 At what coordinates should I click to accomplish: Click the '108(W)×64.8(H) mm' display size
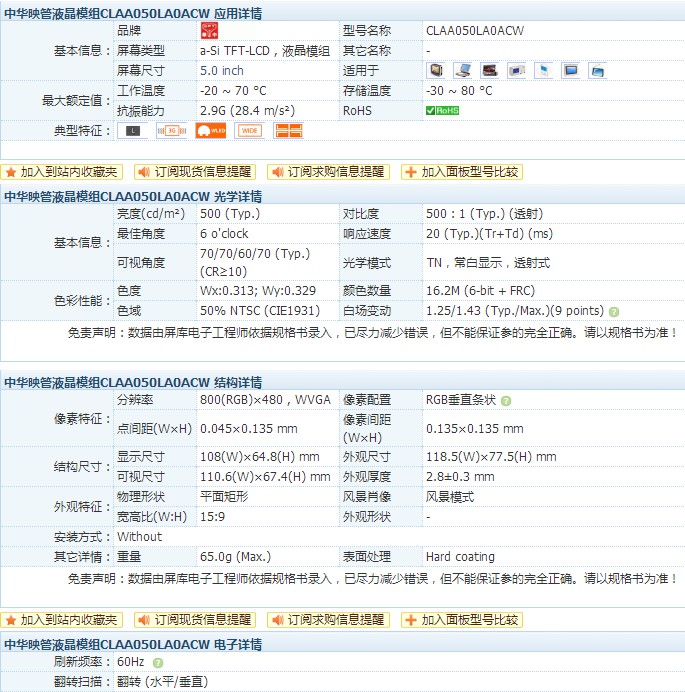coord(260,456)
